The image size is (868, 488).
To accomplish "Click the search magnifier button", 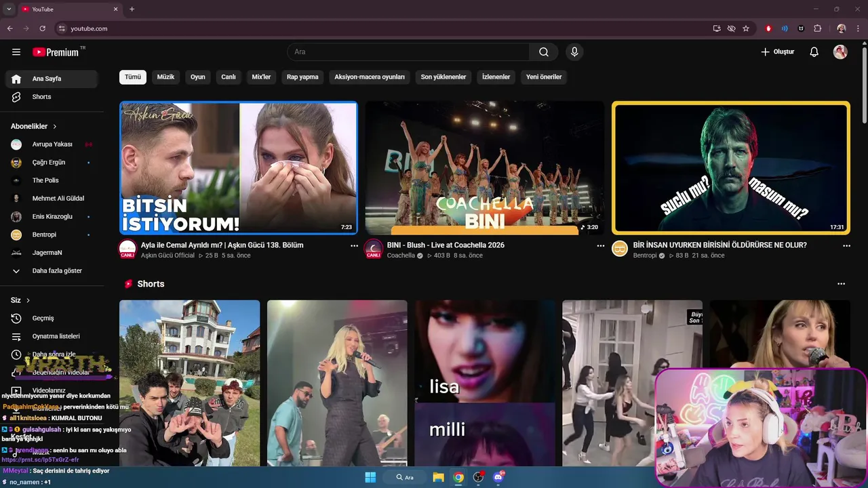I will 544,52.
